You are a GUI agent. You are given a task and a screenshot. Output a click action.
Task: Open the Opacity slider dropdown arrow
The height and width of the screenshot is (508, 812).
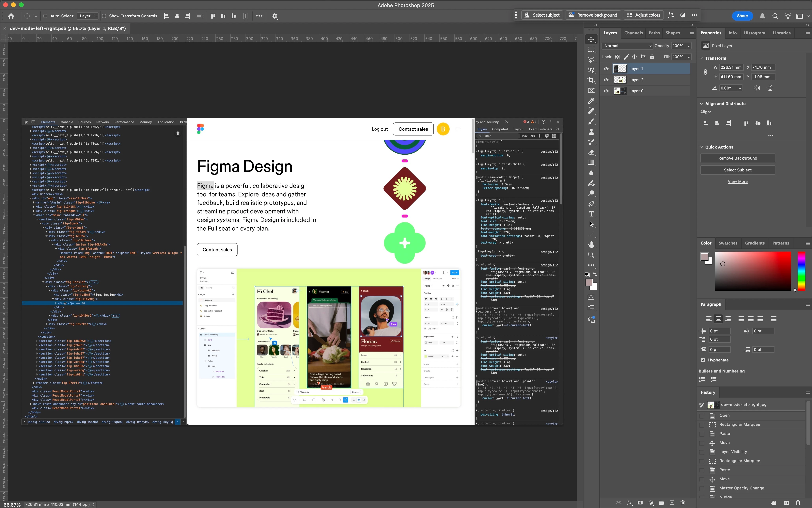pyautogui.click(x=689, y=46)
